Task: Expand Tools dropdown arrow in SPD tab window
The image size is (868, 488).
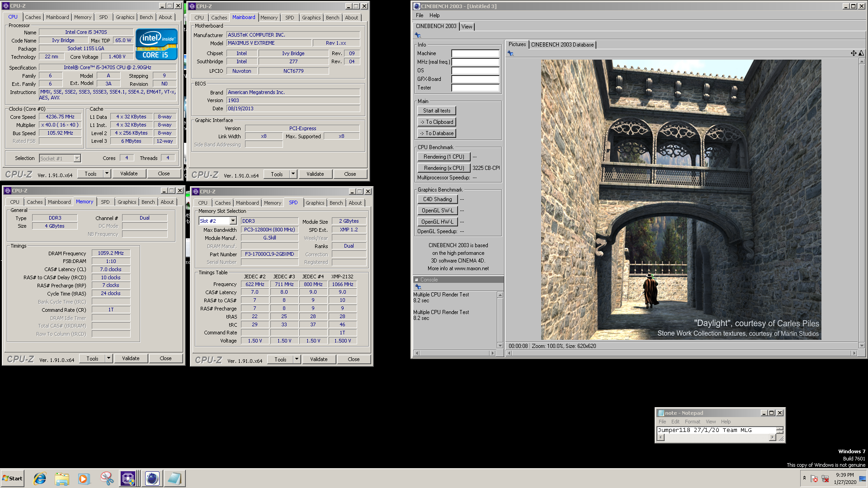Action: pyautogui.click(x=297, y=359)
